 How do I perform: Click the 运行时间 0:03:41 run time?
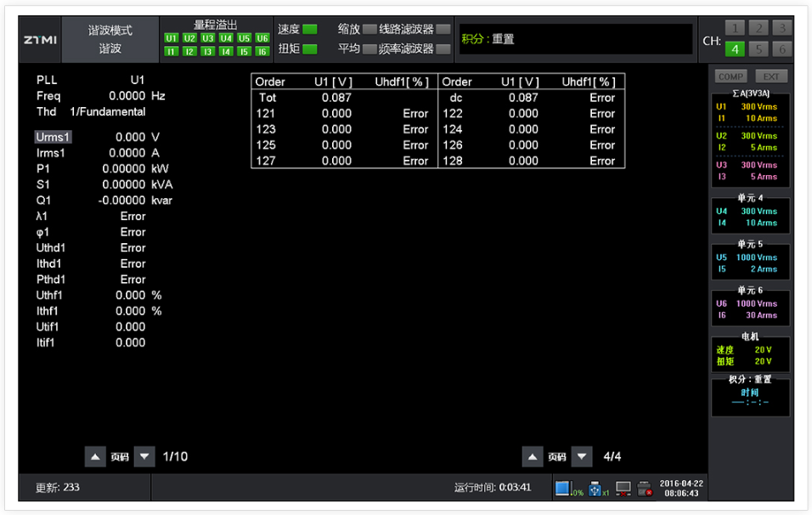pos(493,488)
